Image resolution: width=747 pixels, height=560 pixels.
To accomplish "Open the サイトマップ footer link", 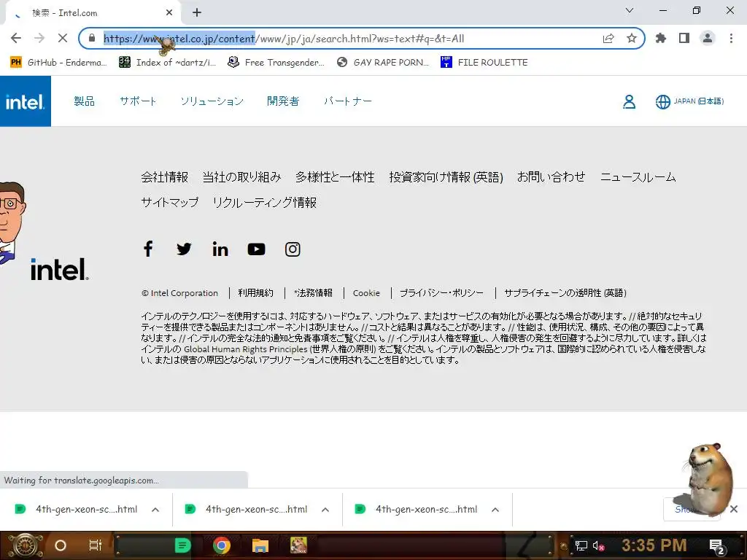I will 169,203.
